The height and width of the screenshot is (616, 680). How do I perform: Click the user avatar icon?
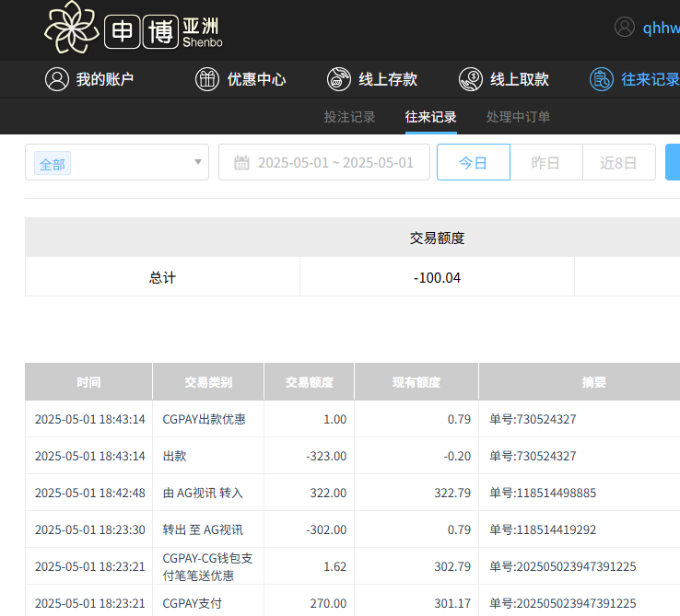coord(625,28)
